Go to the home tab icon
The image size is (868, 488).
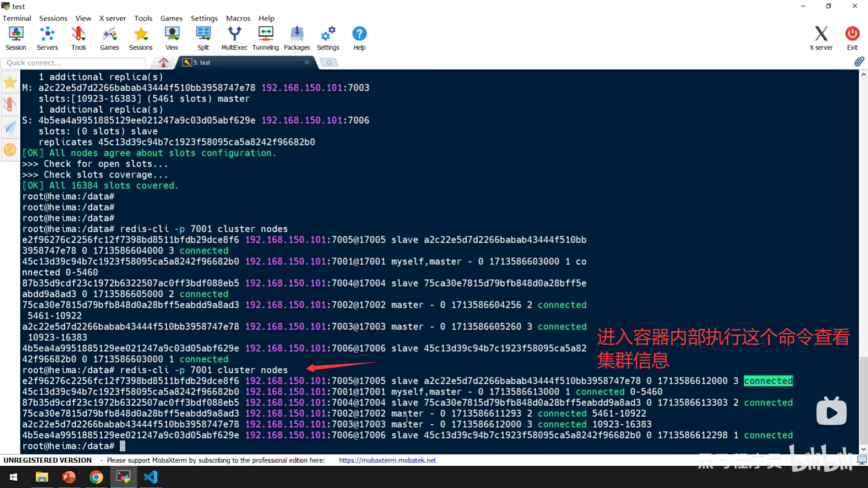[164, 62]
